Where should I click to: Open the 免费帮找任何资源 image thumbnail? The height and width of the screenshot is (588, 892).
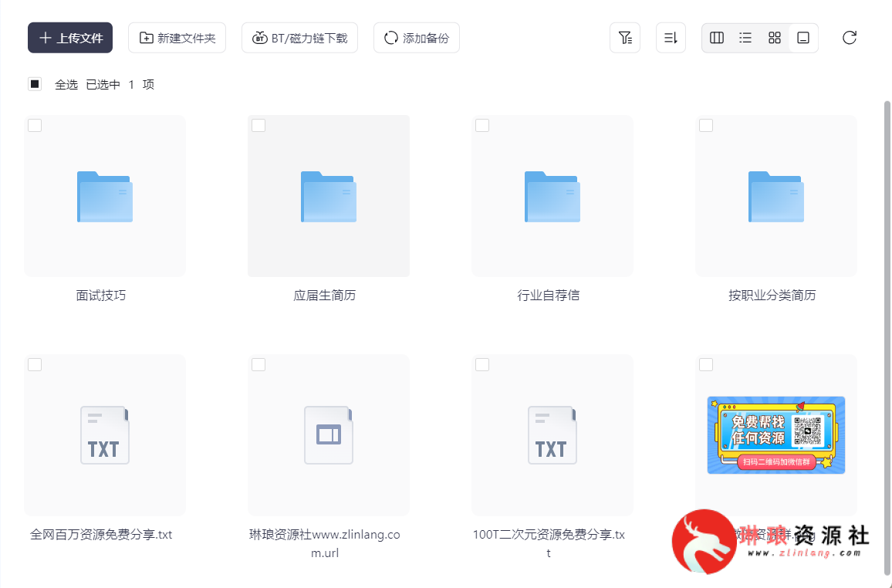pos(776,435)
